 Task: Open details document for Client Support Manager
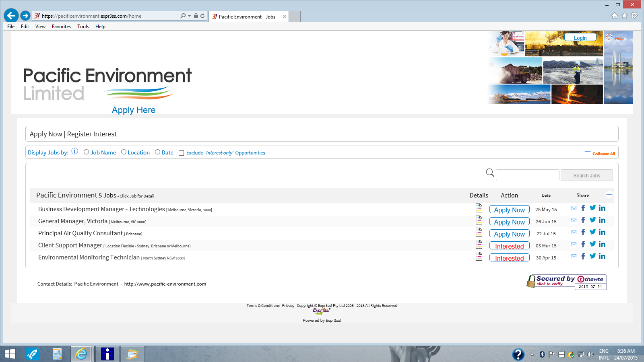click(x=479, y=244)
